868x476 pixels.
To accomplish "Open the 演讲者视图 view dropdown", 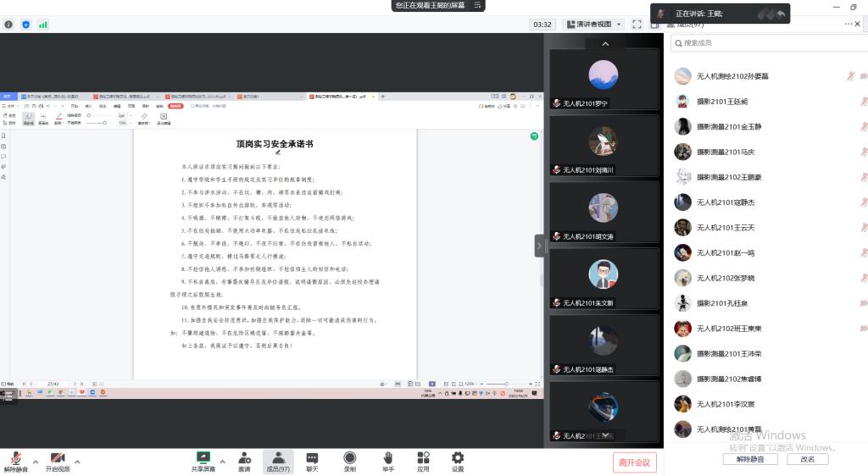I will pos(593,25).
